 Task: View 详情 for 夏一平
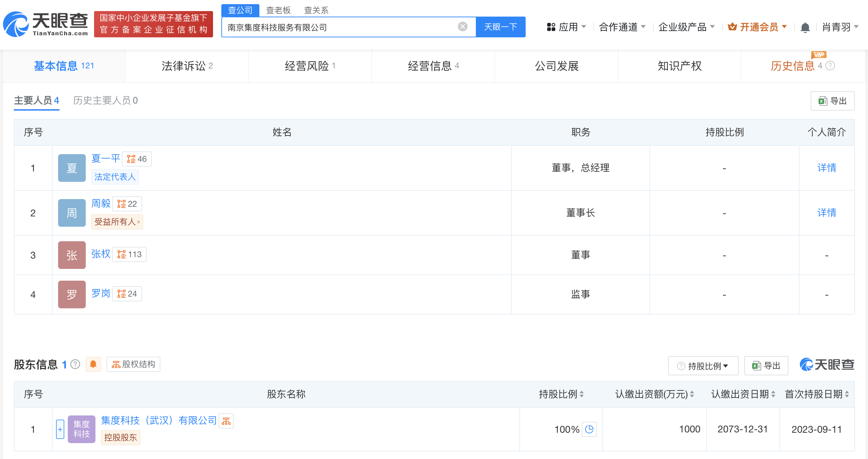click(x=827, y=168)
